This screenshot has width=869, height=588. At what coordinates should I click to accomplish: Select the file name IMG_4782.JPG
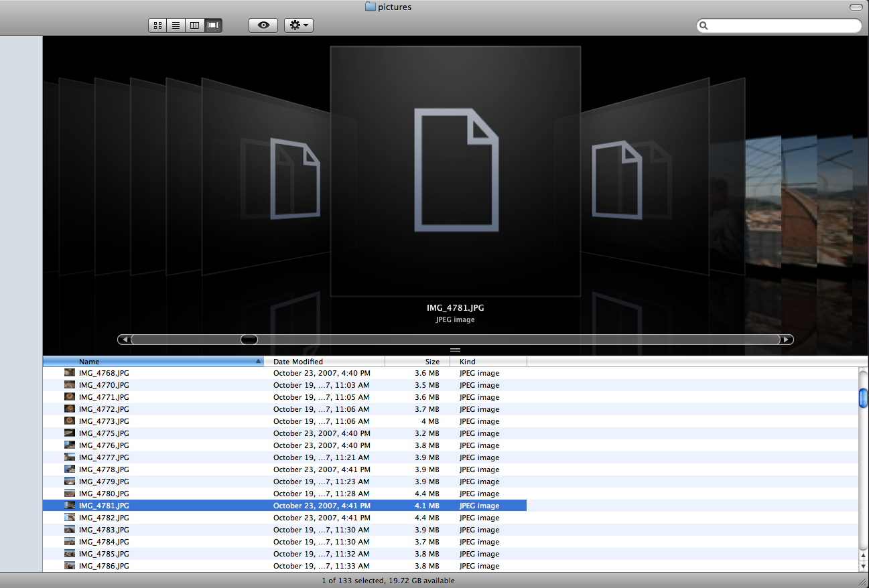coord(104,518)
